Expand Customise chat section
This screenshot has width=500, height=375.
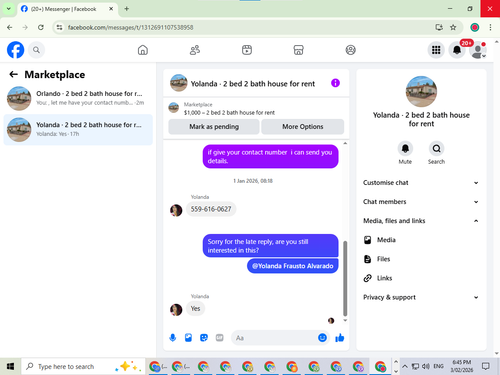click(x=421, y=183)
